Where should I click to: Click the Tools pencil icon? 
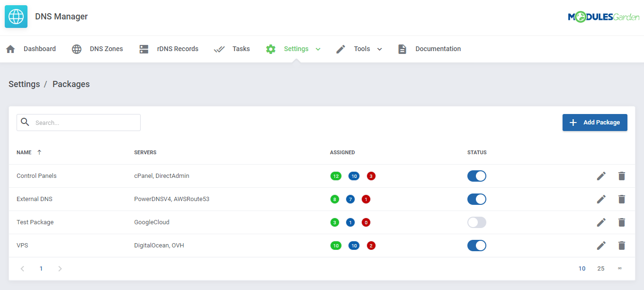[x=340, y=49]
